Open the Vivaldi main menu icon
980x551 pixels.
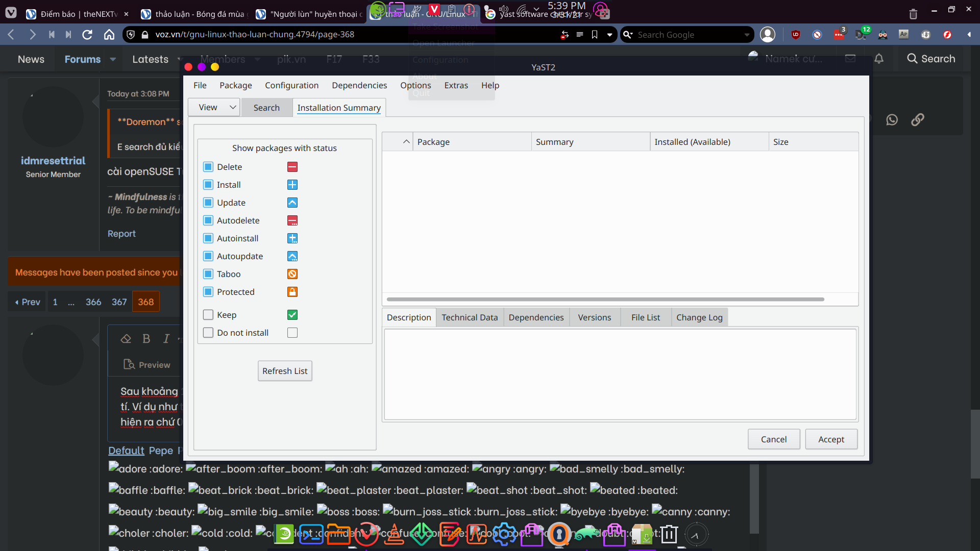(11, 13)
